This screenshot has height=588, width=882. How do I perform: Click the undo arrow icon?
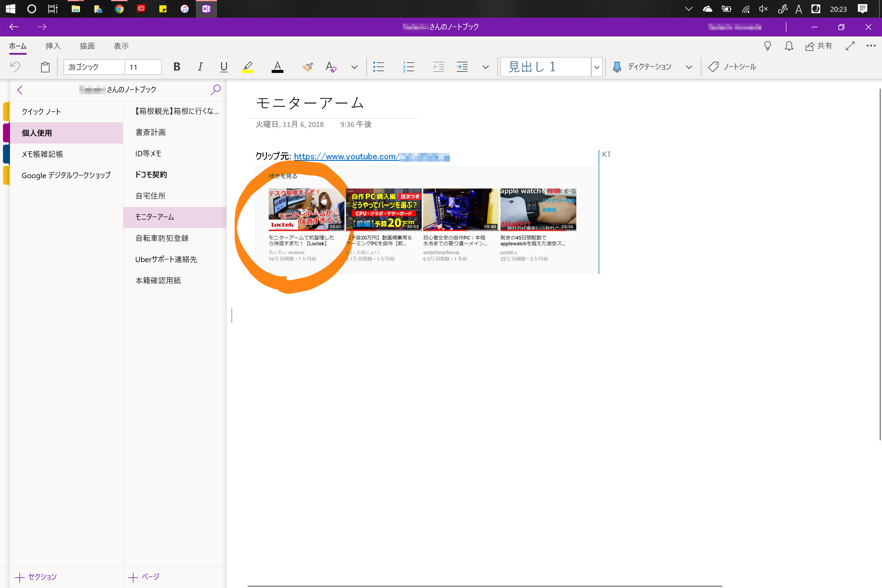pyautogui.click(x=15, y=67)
